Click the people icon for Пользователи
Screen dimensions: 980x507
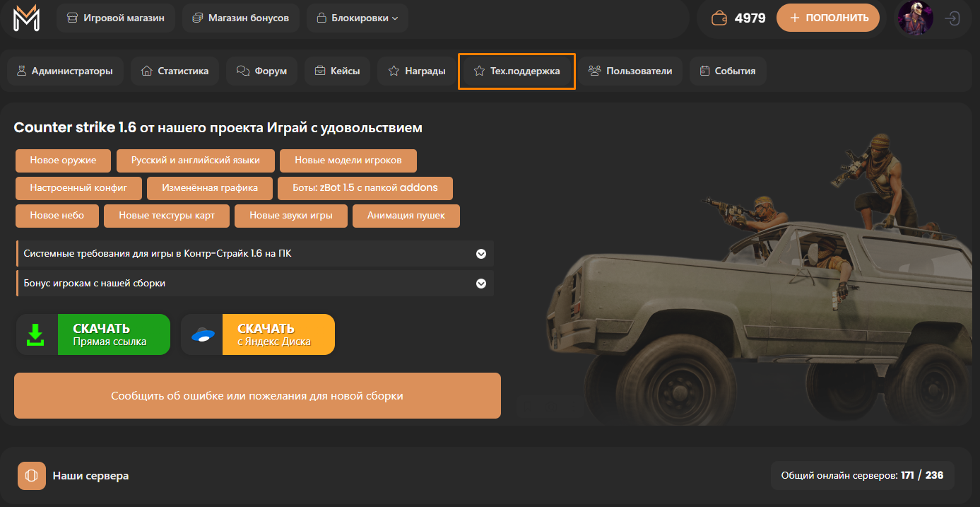[594, 71]
